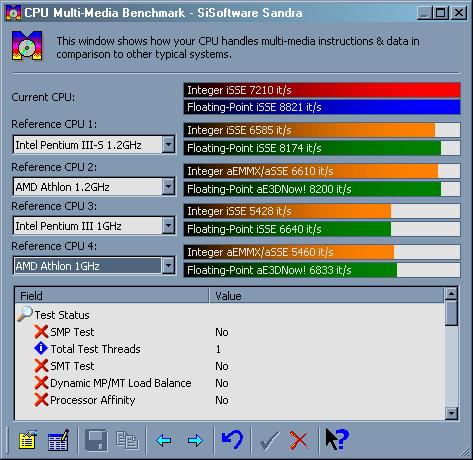Expand the Reference CPU 4 dropdown arrow
Image resolution: width=473 pixels, height=460 pixels.
click(168, 266)
